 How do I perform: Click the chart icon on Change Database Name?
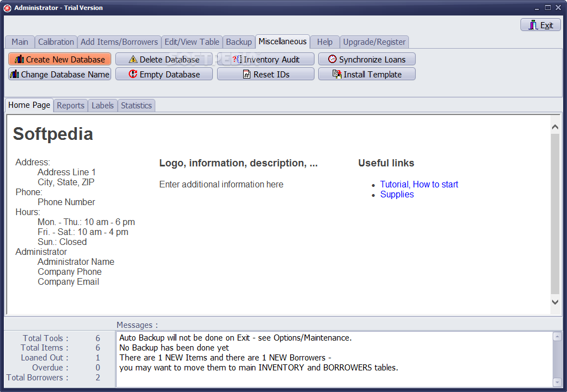click(14, 74)
